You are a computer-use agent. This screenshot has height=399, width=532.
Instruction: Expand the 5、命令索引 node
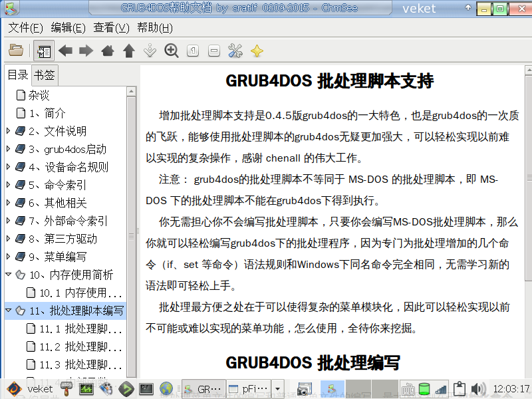click(9, 185)
